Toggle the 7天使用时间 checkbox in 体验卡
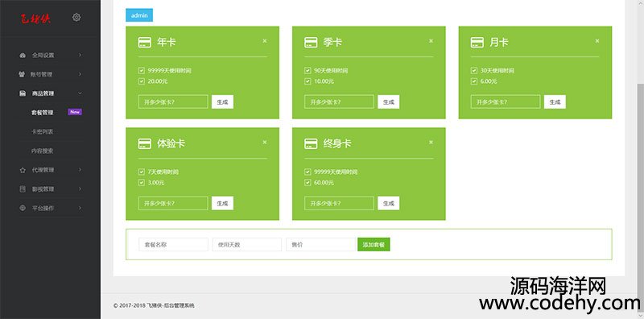 (x=142, y=172)
